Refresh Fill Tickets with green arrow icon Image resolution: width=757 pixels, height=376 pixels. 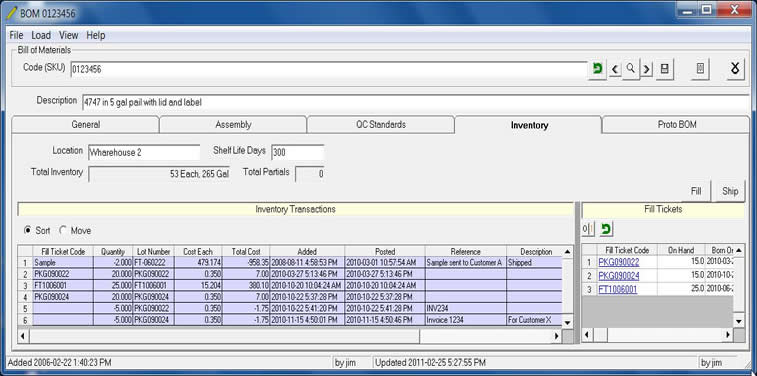pyautogui.click(x=605, y=230)
